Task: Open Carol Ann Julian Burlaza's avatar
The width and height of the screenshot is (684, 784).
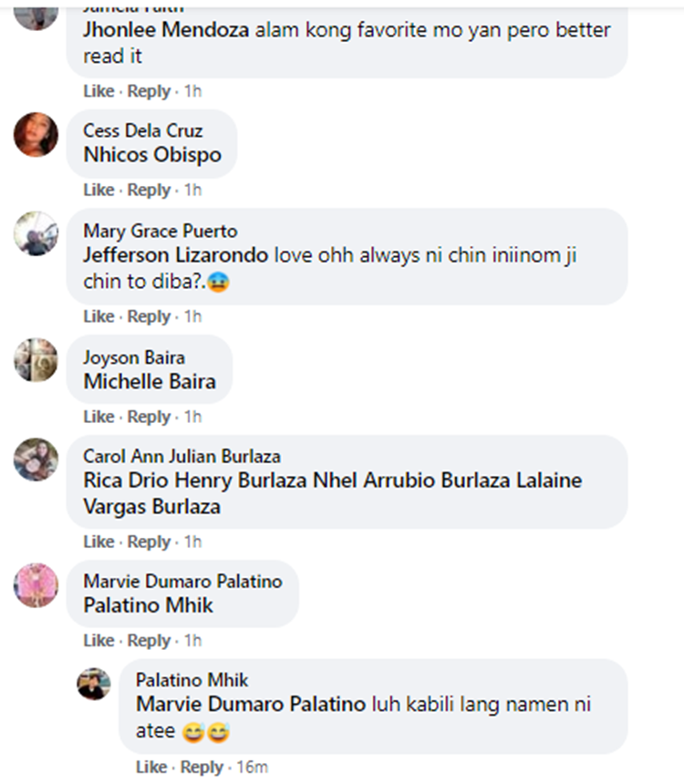Action: (36, 459)
